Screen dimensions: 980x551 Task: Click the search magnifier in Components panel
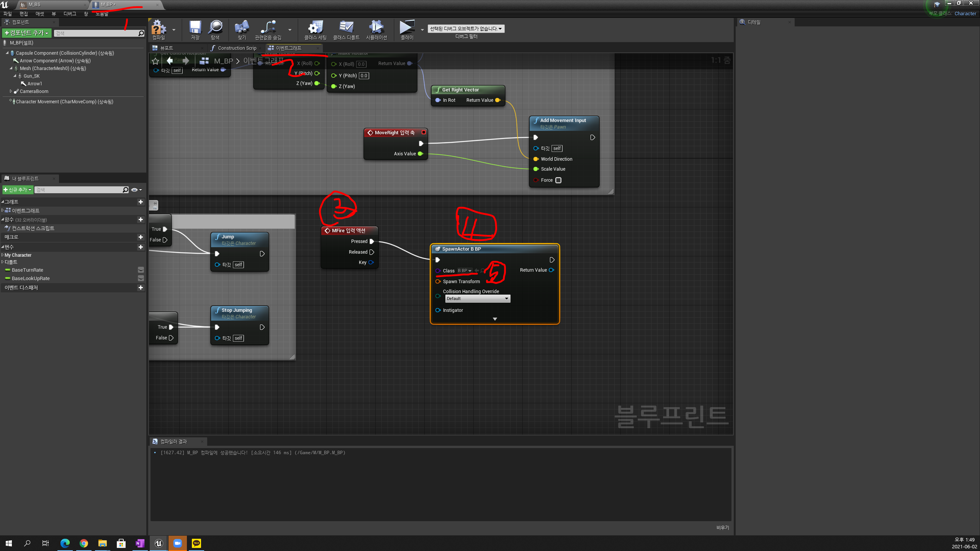tap(141, 33)
